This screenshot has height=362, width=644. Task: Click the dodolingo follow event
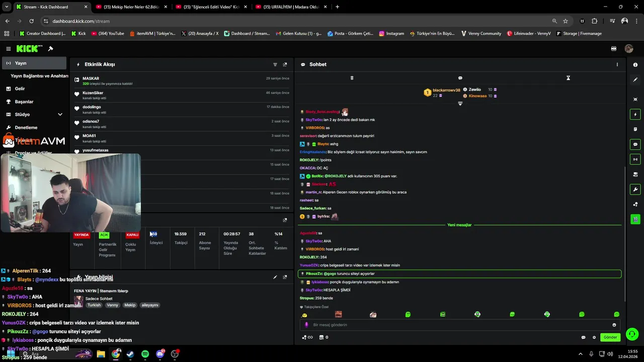pos(182,109)
